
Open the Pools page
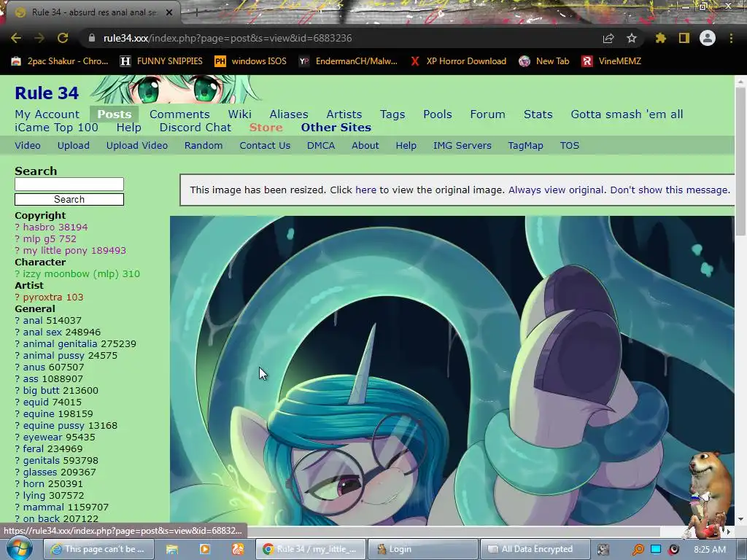438,114
